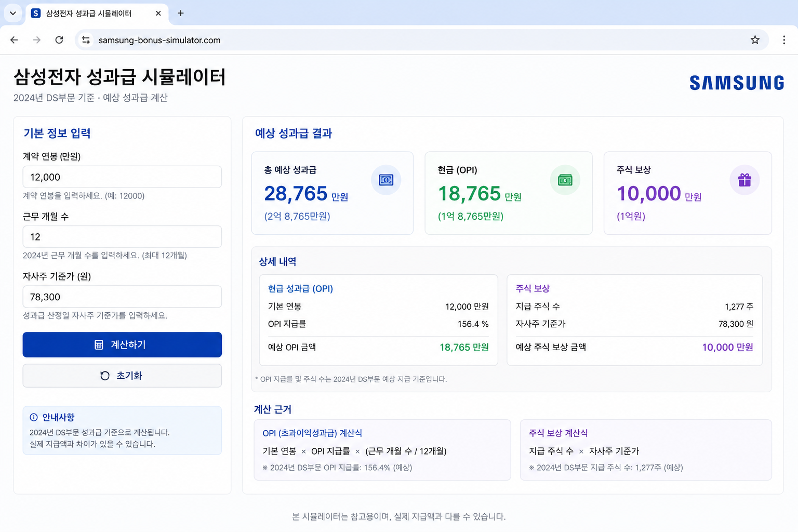Open tab search chevron
The height and width of the screenshot is (532, 798).
[13, 13]
